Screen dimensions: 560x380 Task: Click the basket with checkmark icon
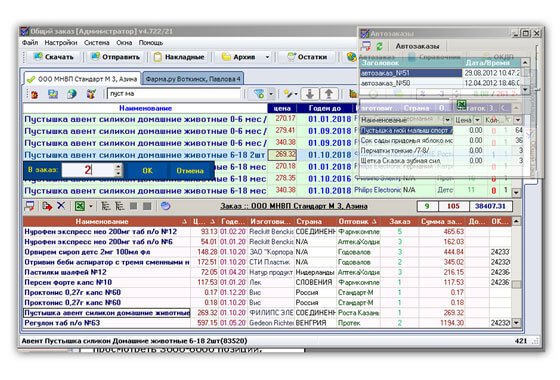(91, 94)
